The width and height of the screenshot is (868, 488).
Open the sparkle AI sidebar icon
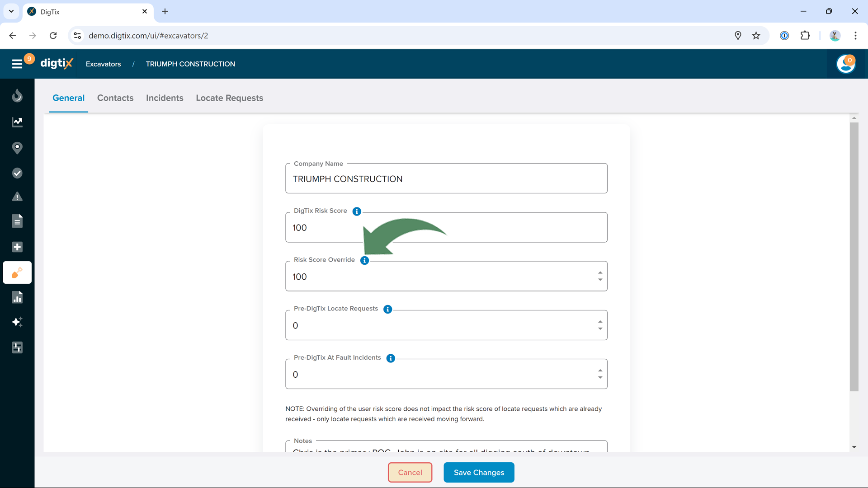(x=17, y=322)
